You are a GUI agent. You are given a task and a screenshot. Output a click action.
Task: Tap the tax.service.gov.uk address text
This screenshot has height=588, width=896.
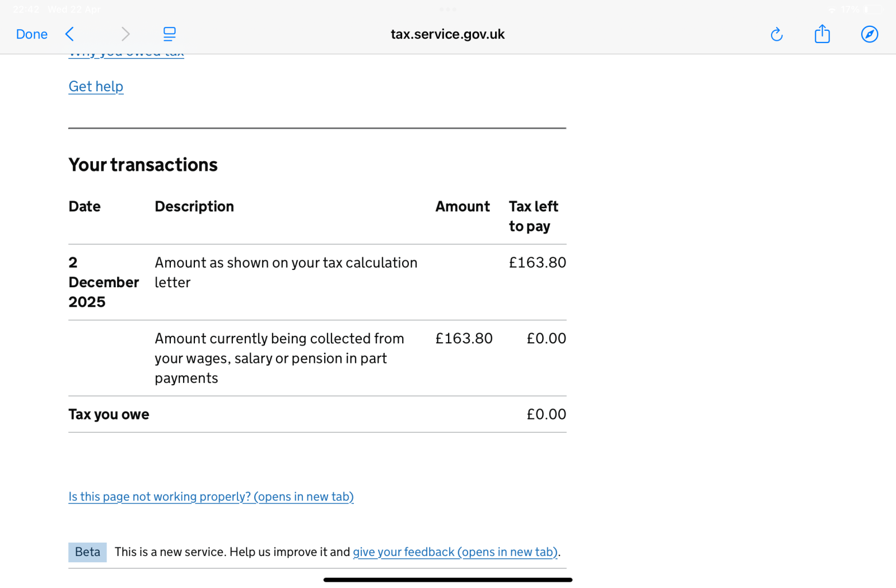click(447, 34)
